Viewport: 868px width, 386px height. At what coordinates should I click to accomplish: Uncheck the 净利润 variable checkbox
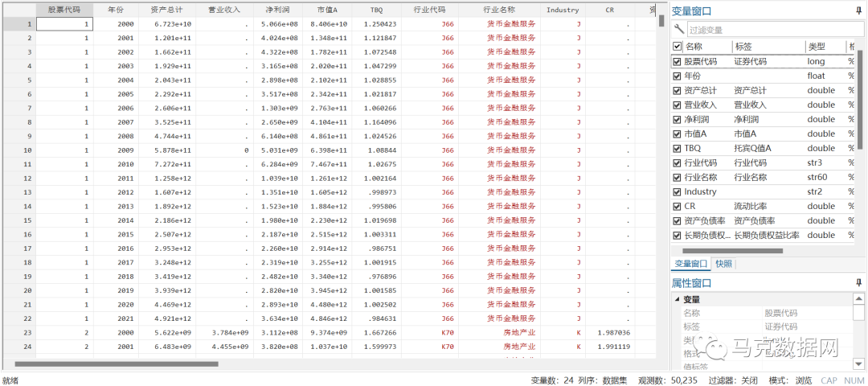(x=677, y=119)
